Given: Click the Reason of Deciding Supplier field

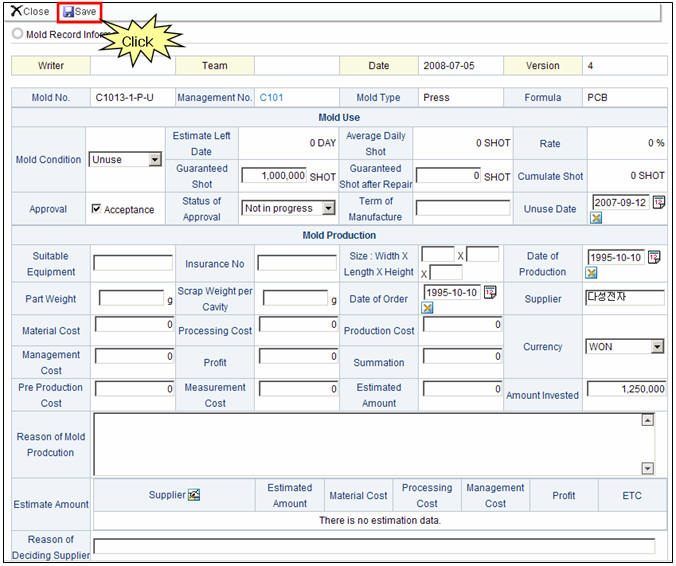Looking at the screenshot, I should (x=374, y=546).
